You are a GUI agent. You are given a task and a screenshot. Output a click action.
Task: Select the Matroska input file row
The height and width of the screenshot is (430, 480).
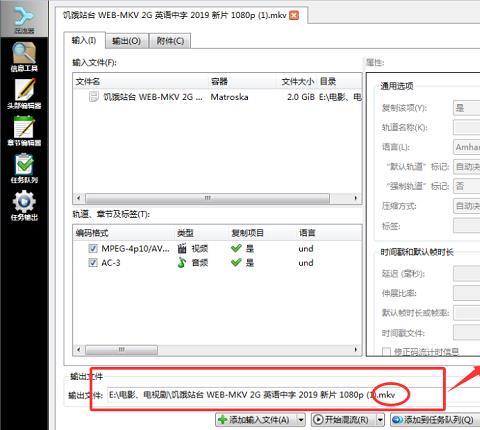[x=217, y=97]
